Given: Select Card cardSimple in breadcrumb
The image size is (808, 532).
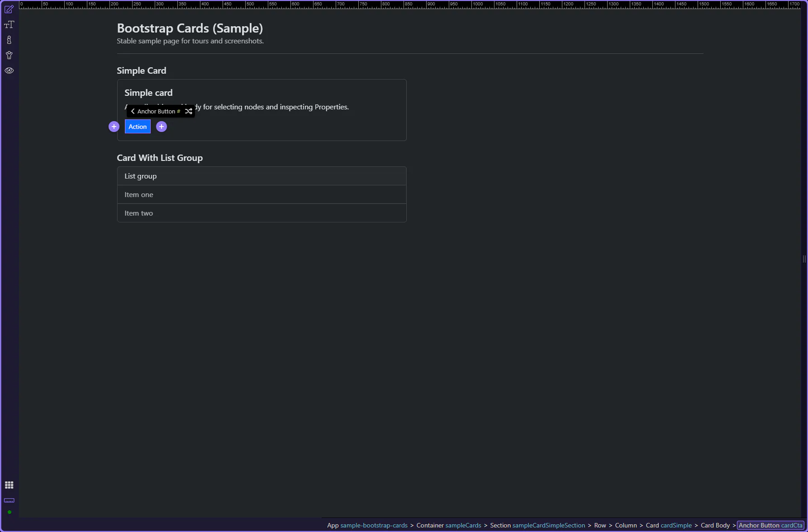Looking at the screenshot, I should pyautogui.click(x=668, y=525).
